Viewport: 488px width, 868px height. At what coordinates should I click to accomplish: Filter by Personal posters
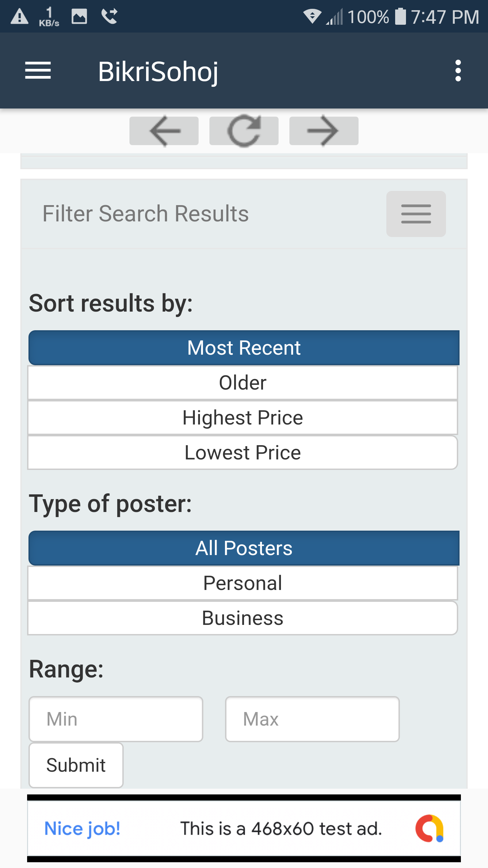tap(243, 583)
